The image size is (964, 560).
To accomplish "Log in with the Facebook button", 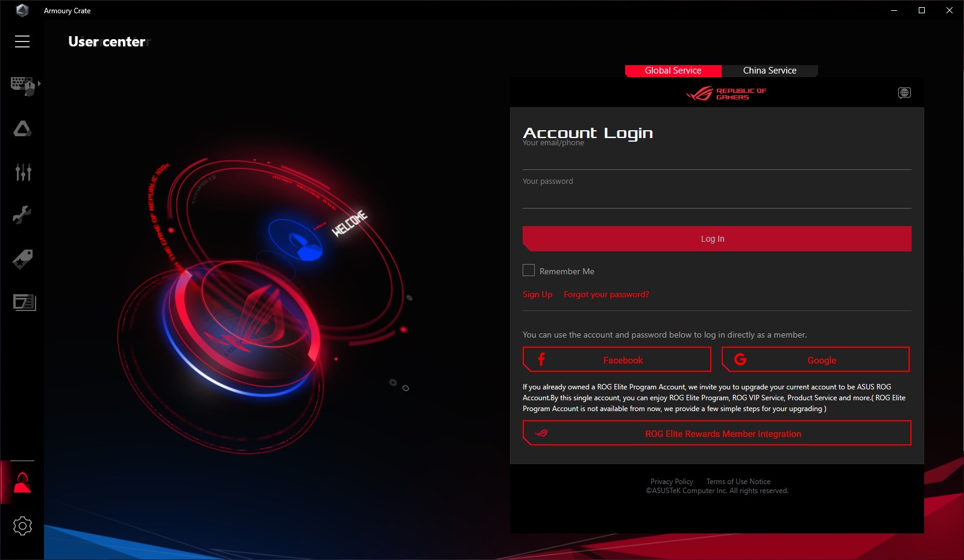I will (x=617, y=360).
